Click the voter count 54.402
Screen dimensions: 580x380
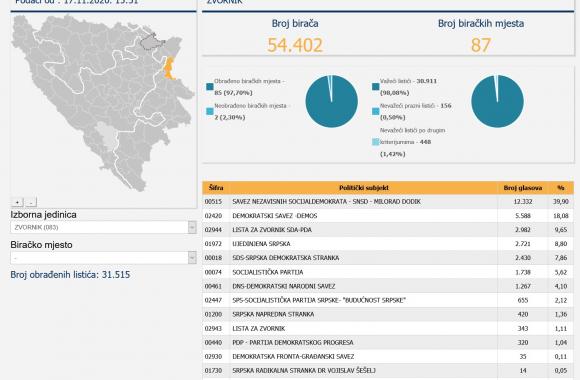(295, 45)
